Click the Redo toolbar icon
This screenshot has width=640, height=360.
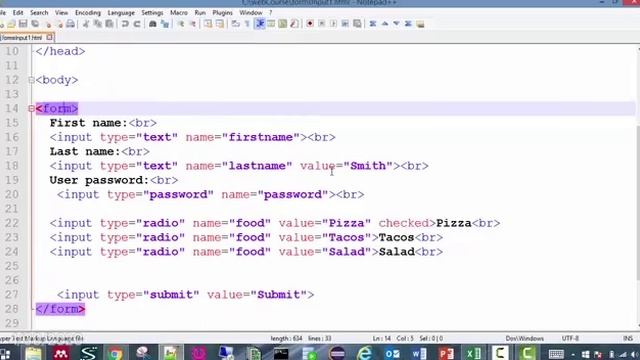tap(137, 24)
